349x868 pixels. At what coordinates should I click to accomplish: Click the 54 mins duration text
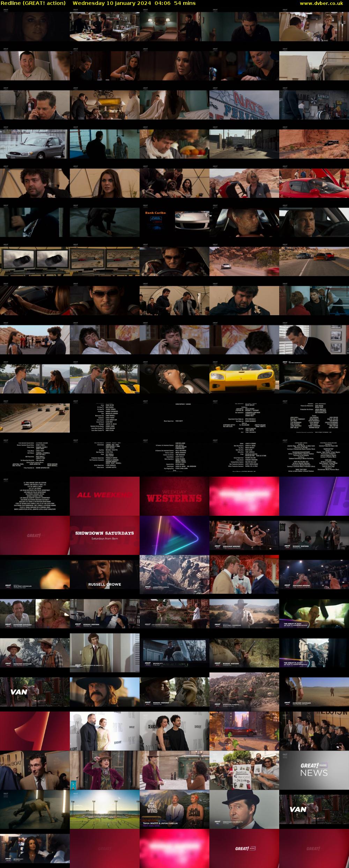(x=185, y=3)
